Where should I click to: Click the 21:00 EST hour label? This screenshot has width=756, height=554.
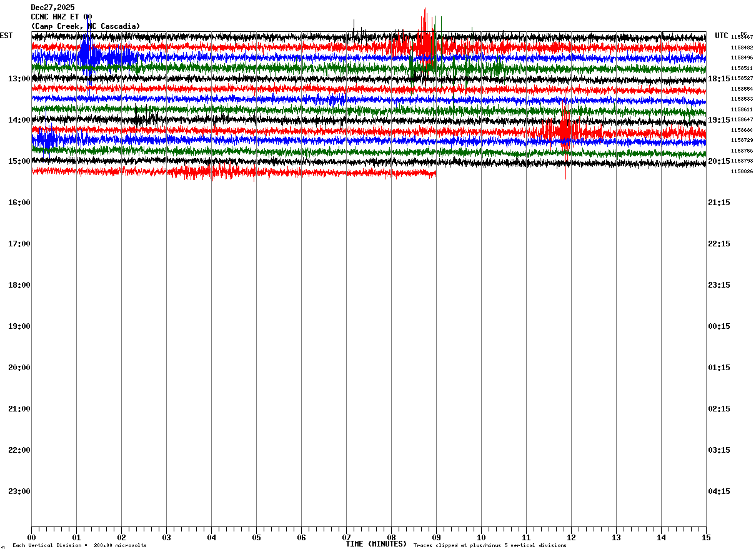(x=19, y=409)
